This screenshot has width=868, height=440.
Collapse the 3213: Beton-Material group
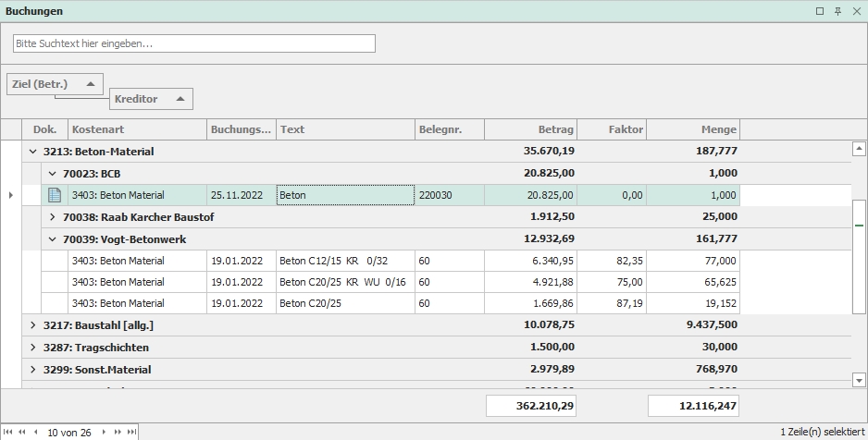point(33,152)
